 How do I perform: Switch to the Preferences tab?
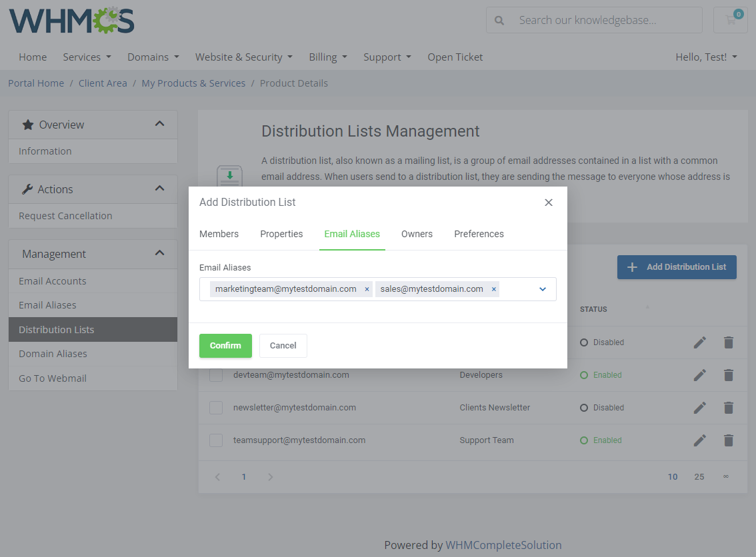click(x=479, y=234)
